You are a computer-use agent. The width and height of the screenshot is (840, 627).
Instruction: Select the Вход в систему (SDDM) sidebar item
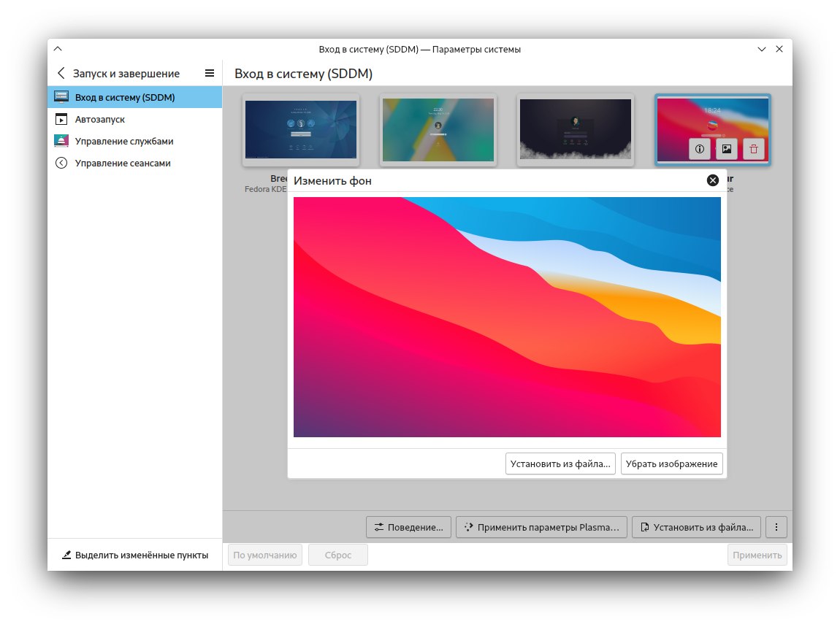click(134, 98)
